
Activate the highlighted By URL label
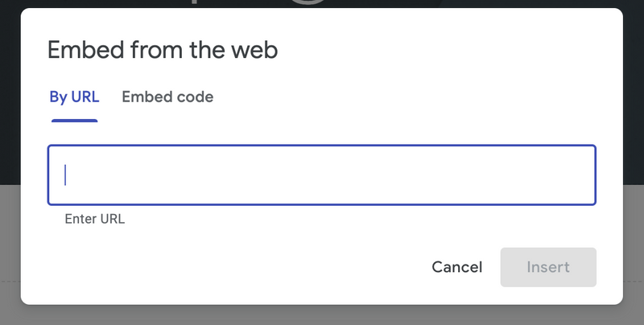click(74, 97)
